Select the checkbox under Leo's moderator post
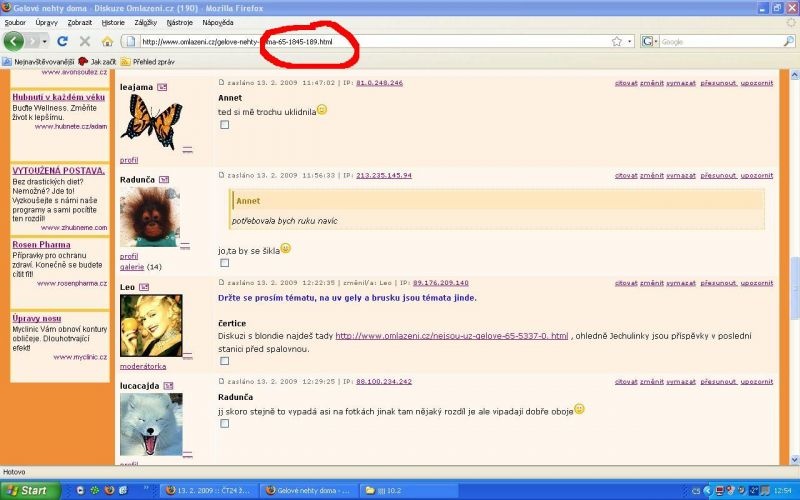Screen dimensions: 800x500 coord(225,361)
